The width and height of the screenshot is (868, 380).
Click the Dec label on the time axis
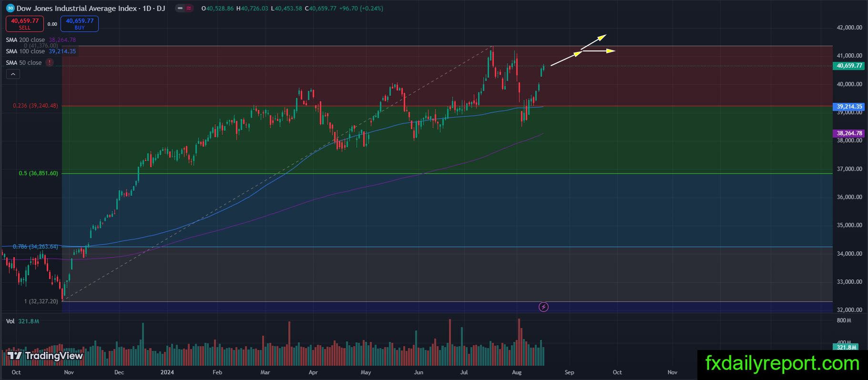(119, 372)
